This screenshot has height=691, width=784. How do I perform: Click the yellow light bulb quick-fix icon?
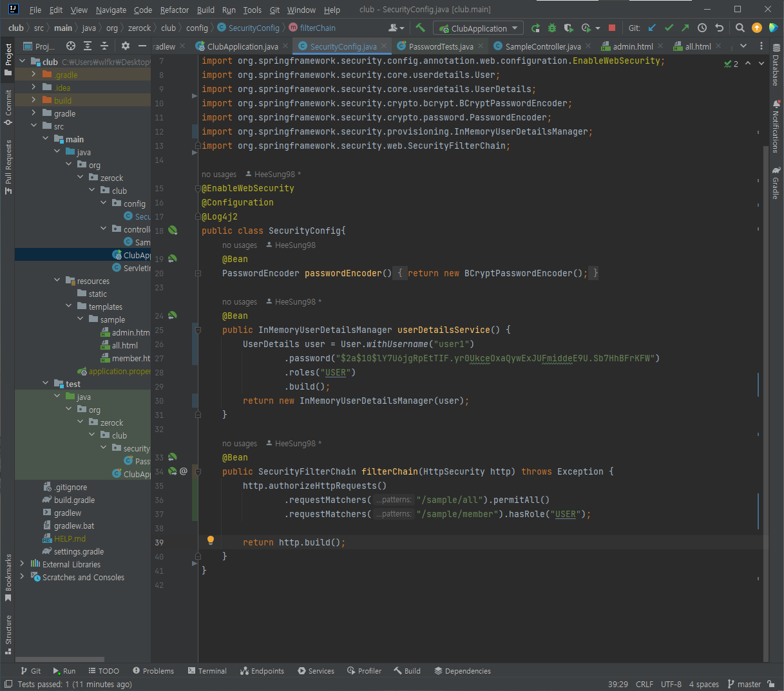210,541
